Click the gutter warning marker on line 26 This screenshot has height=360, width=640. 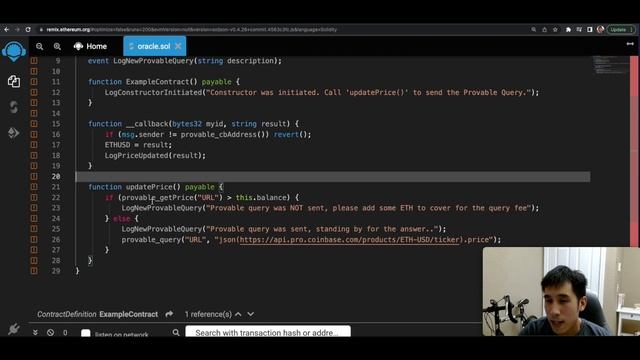(x=34, y=240)
